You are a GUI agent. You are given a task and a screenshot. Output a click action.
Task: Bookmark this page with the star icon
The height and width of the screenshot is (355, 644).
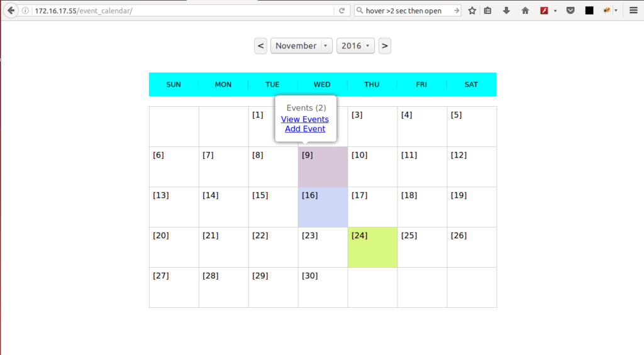tap(472, 11)
